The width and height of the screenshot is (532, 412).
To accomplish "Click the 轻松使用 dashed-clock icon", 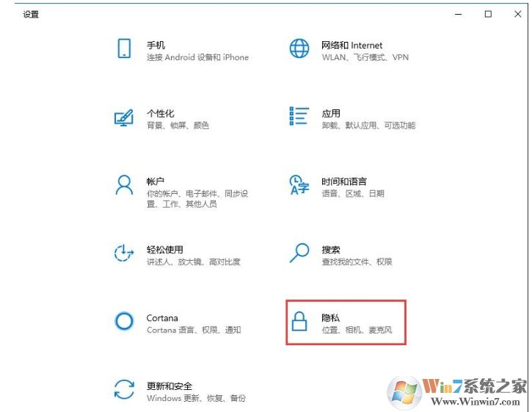I will tap(124, 253).
